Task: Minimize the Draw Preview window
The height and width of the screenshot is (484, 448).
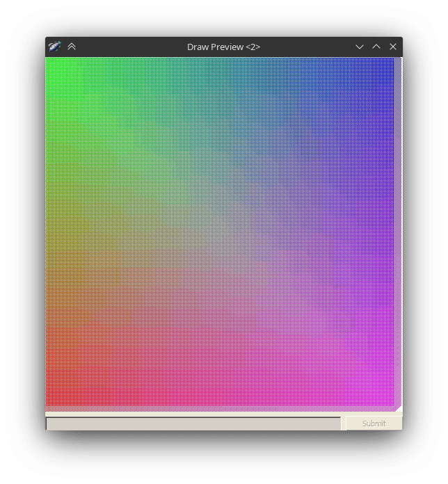Action: tap(360, 47)
